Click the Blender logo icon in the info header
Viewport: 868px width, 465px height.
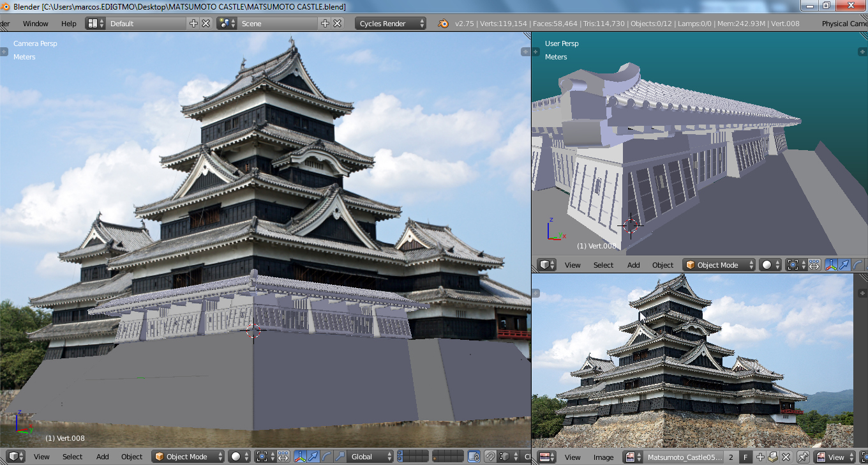point(444,24)
